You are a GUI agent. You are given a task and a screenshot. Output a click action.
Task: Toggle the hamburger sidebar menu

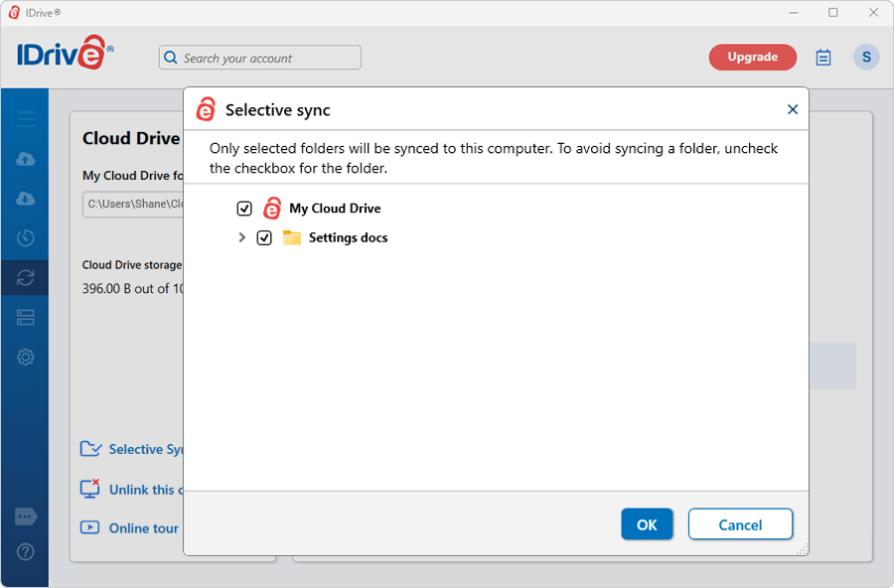27,119
